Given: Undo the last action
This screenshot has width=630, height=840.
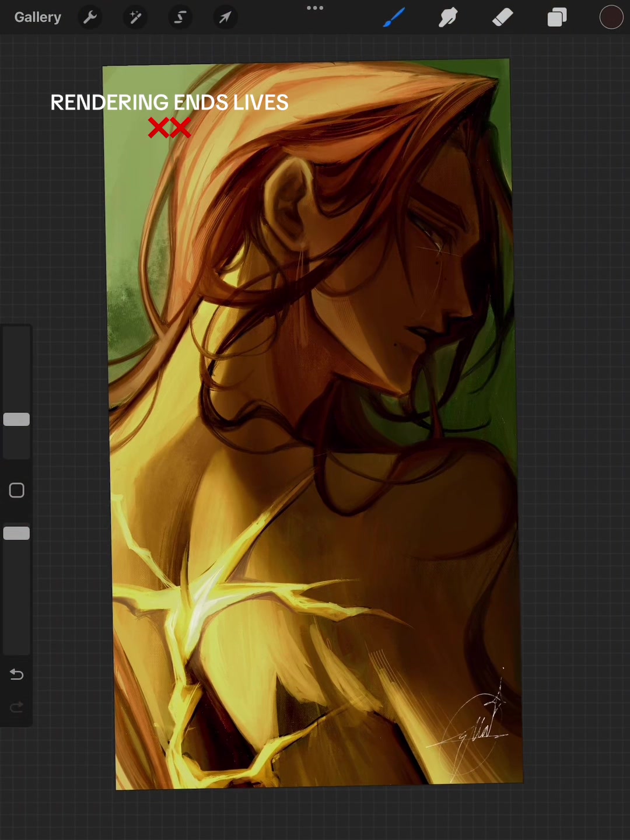Looking at the screenshot, I should 16,675.
